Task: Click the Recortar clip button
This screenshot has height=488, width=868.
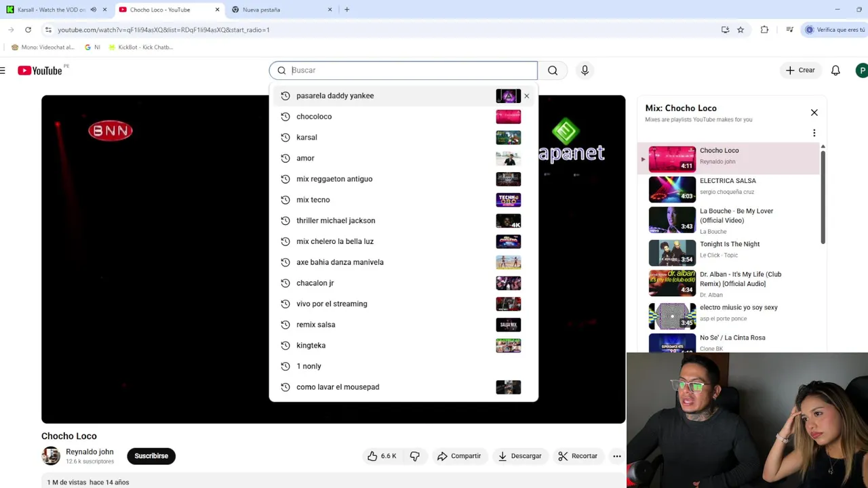Action: pyautogui.click(x=578, y=456)
